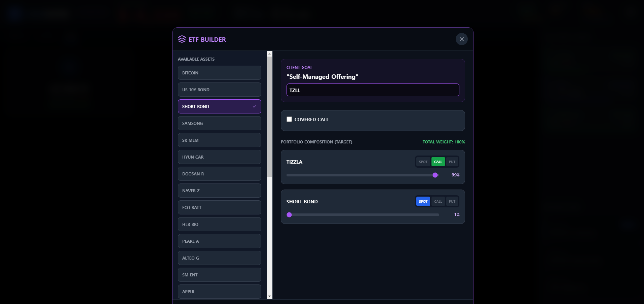Set TIZZLA position type to Put

[452, 162]
